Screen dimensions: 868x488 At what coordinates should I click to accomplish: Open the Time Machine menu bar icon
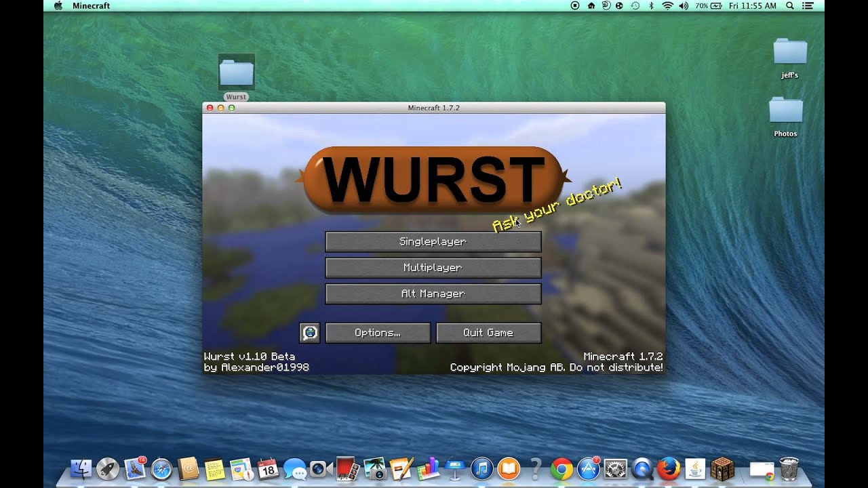[635, 5]
